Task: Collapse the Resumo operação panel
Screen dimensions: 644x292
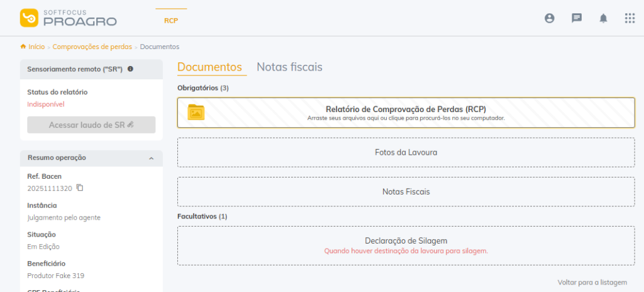Action: pos(151,158)
